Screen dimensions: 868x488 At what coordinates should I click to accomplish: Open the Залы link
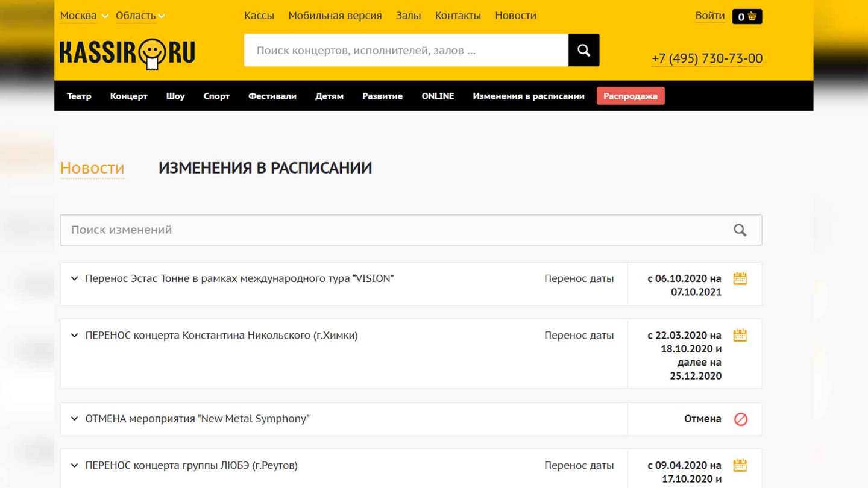(408, 16)
